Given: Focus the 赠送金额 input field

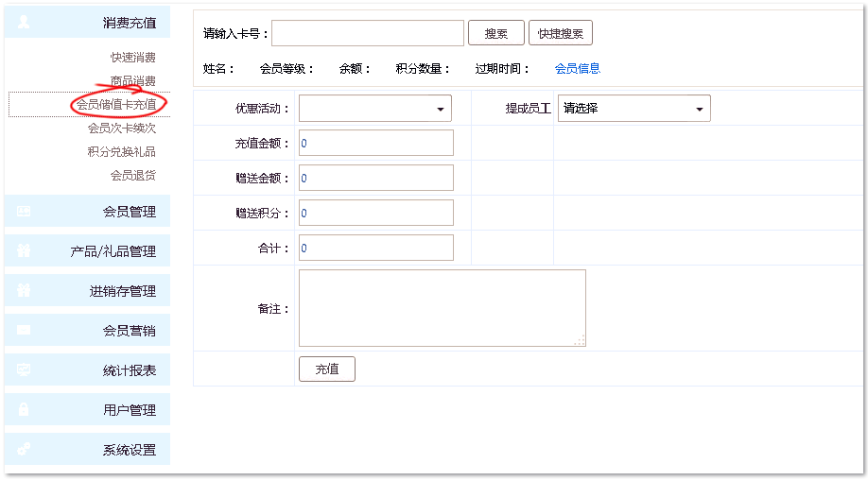Looking at the screenshot, I should 376,179.
